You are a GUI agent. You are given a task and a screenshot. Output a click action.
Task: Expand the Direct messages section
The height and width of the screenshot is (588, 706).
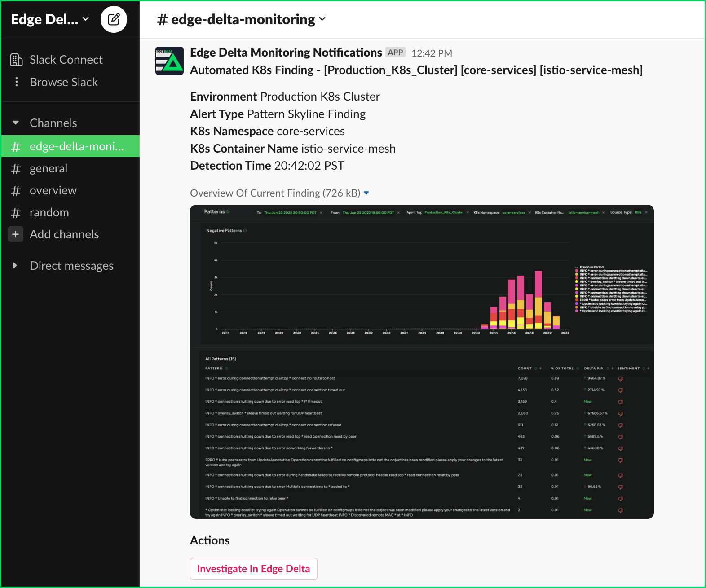coord(15,265)
